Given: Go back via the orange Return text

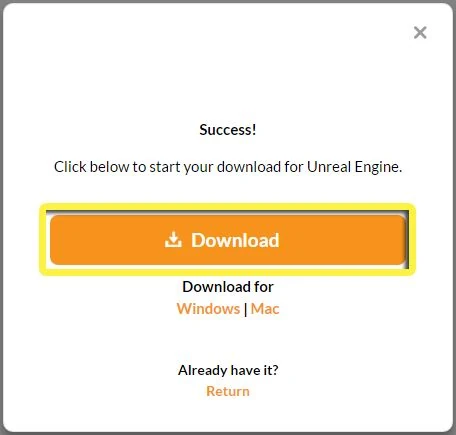Looking at the screenshot, I should coord(228,391).
